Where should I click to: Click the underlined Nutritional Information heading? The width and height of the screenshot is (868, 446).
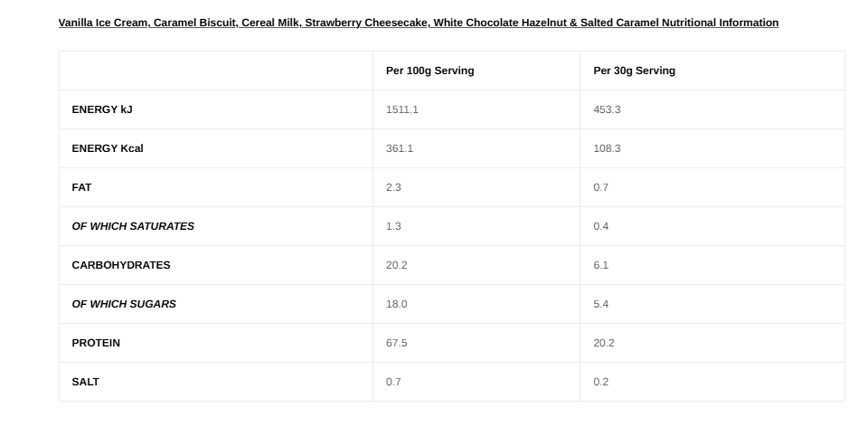tap(419, 23)
